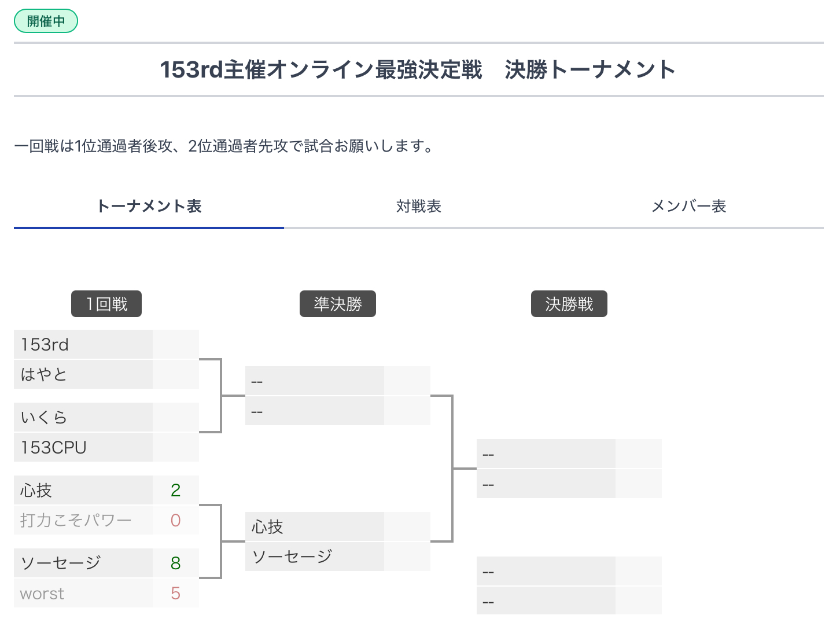Click the 開催中 status badge
840x619 pixels.
pyautogui.click(x=46, y=21)
